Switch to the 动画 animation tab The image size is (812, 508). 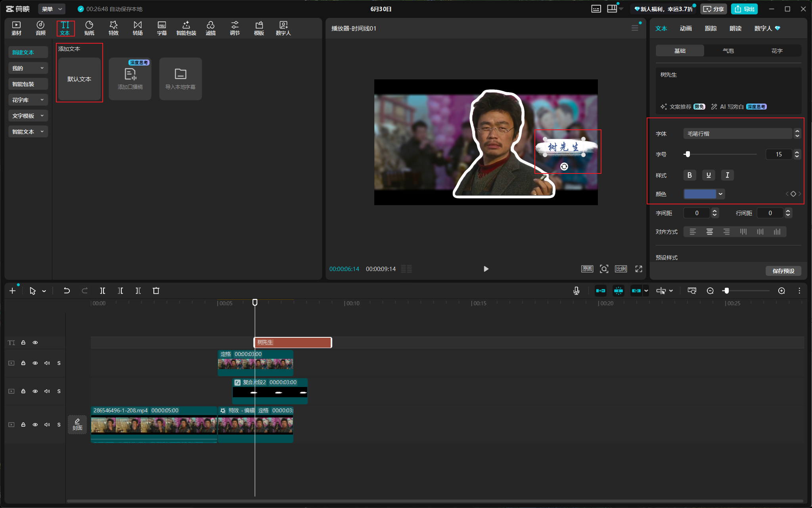[x=686, y=29]
